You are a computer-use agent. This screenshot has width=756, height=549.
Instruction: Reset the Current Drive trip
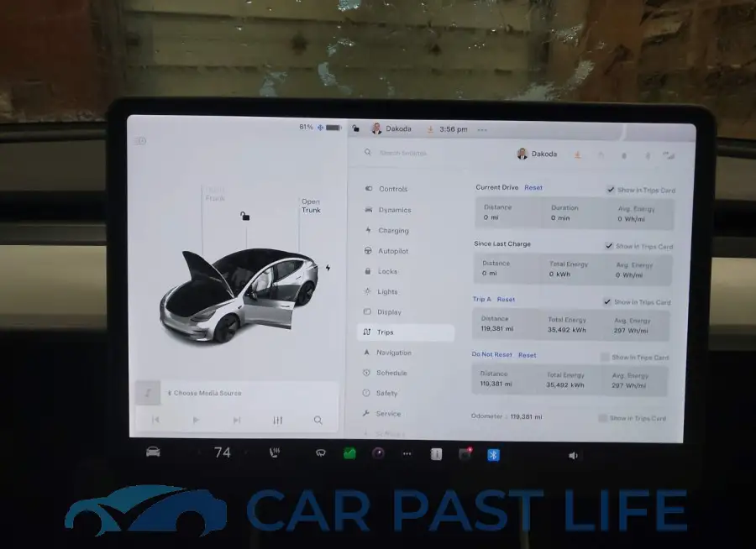533,187
